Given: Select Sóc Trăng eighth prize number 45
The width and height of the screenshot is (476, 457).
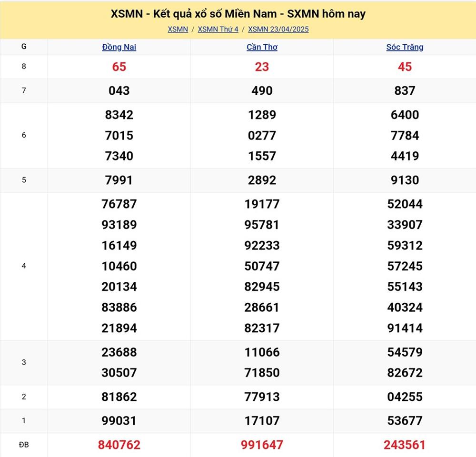Looking at the screenshot, I should point(405,67).
